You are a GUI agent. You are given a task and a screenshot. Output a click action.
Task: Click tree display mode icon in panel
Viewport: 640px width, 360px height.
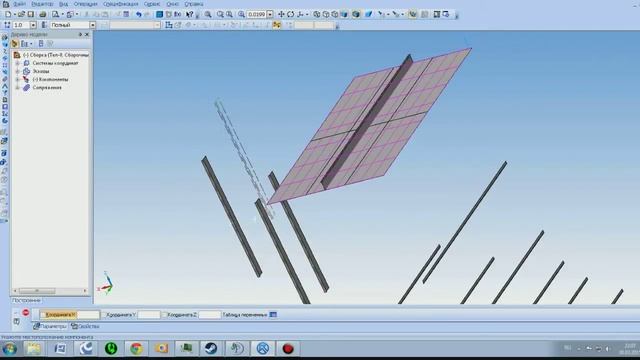coord(24,44)
